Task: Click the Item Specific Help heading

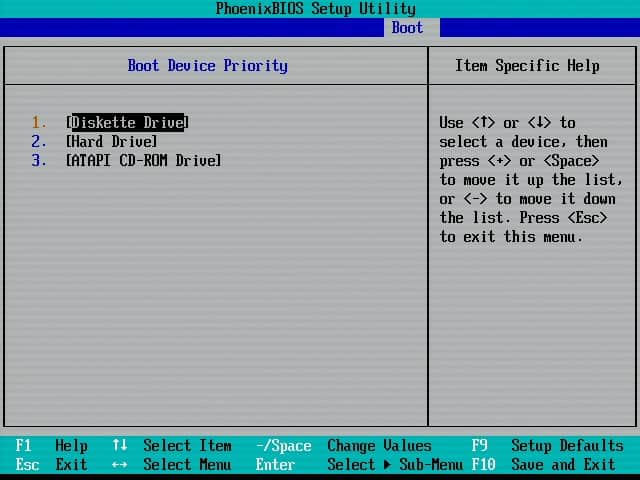Action: click(527, 66)
